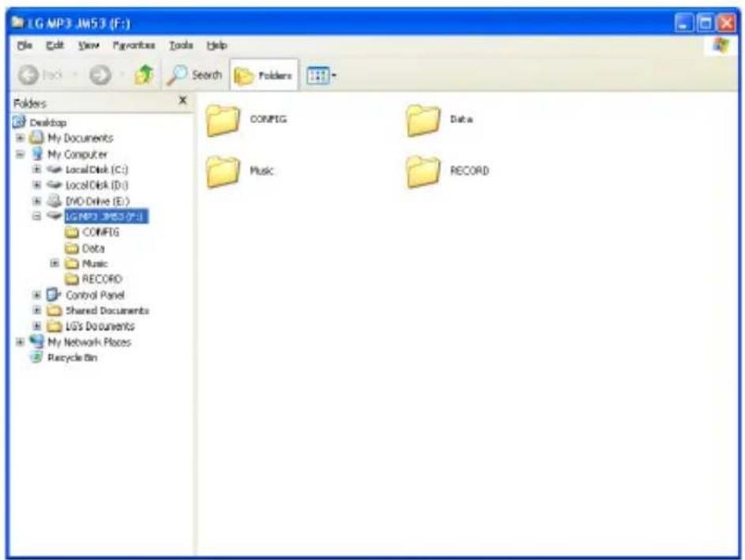
Task: Select Shared Documents in the tree
Action: tap(107, 310)
